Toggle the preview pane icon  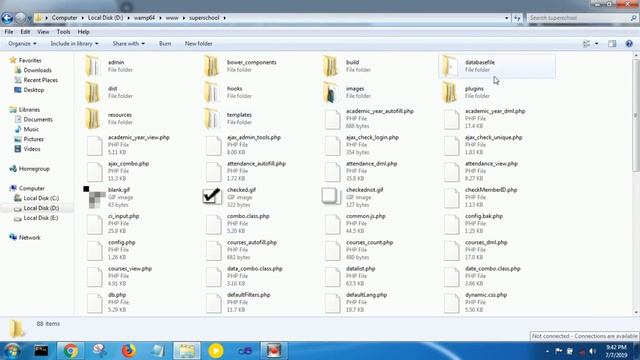pyautogui.click(x=612, y=44)
